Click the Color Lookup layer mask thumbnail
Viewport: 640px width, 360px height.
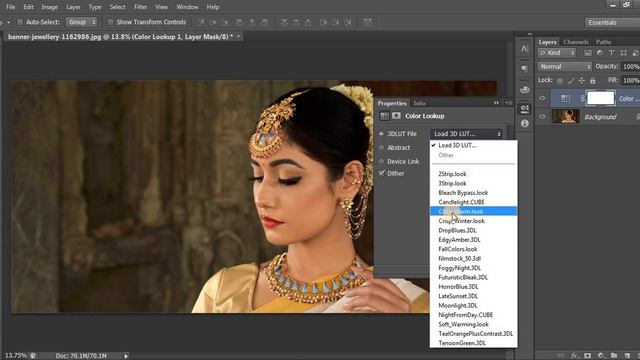click(x=600, y=98)
